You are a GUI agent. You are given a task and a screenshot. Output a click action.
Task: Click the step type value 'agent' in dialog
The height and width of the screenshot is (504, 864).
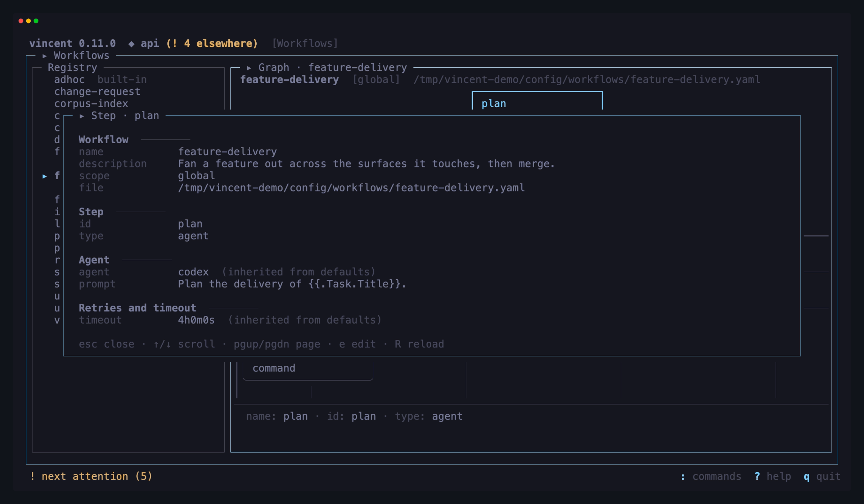point(193,236)
